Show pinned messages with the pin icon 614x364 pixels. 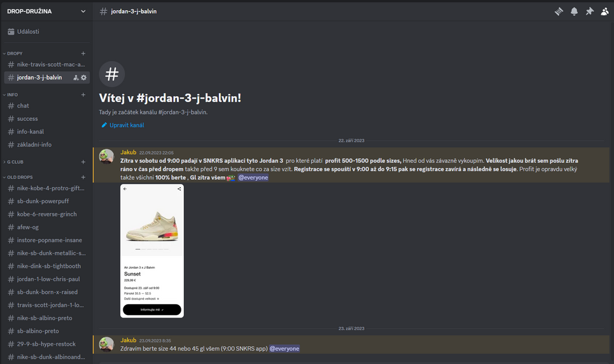point(589,11)
